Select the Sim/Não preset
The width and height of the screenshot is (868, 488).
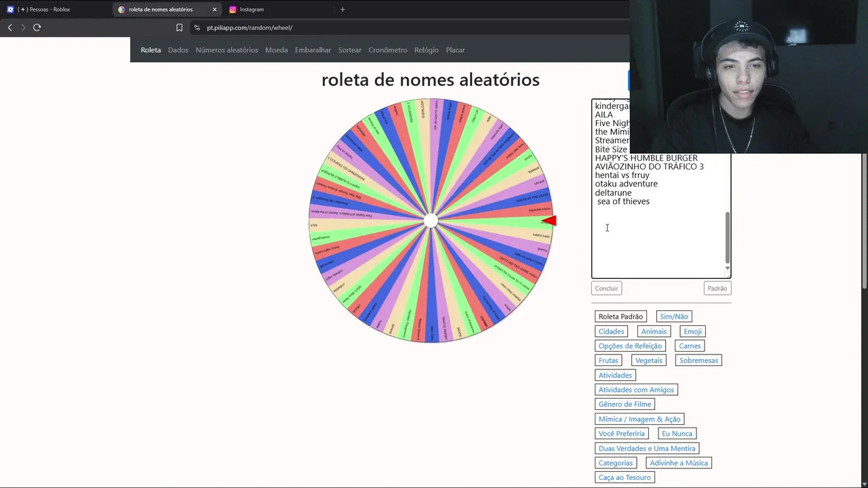pos(674,317)
